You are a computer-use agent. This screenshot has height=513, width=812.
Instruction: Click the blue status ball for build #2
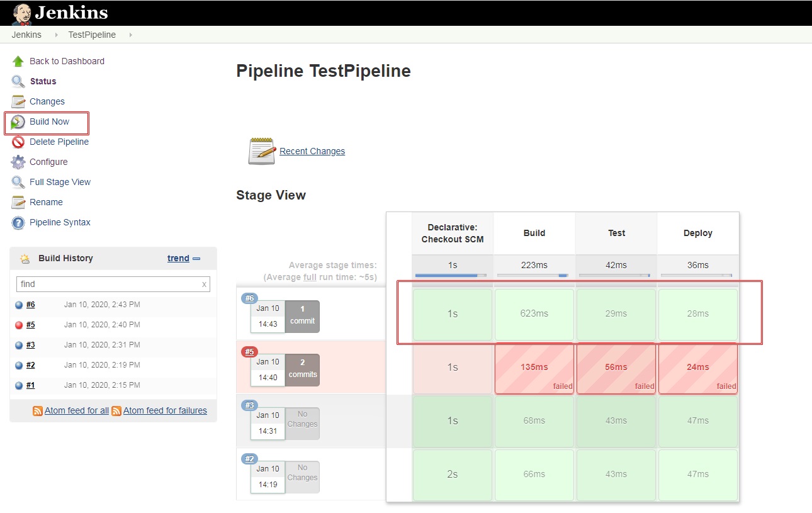coord(19,365)
